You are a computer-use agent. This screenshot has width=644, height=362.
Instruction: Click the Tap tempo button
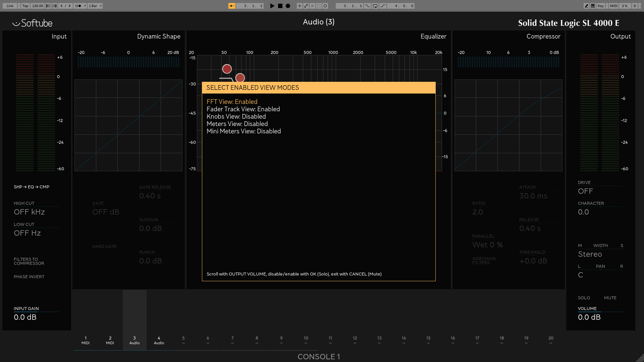25,6
